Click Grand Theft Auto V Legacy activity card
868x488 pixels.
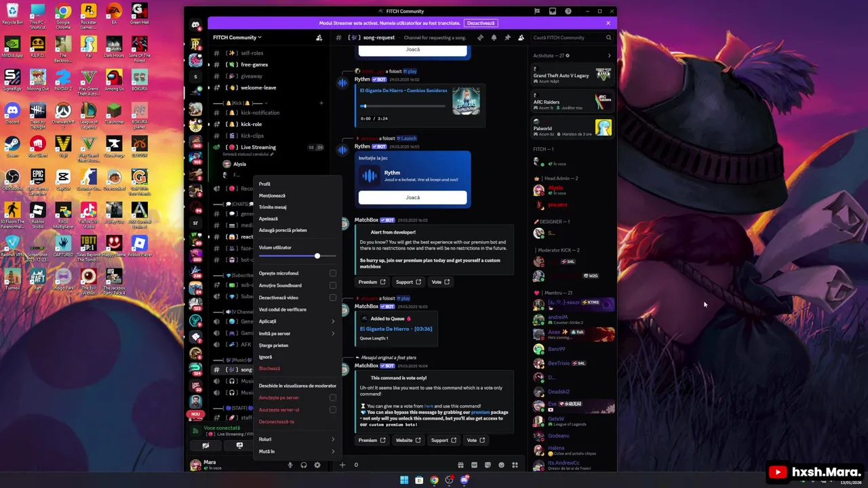[x=572, y=75]
